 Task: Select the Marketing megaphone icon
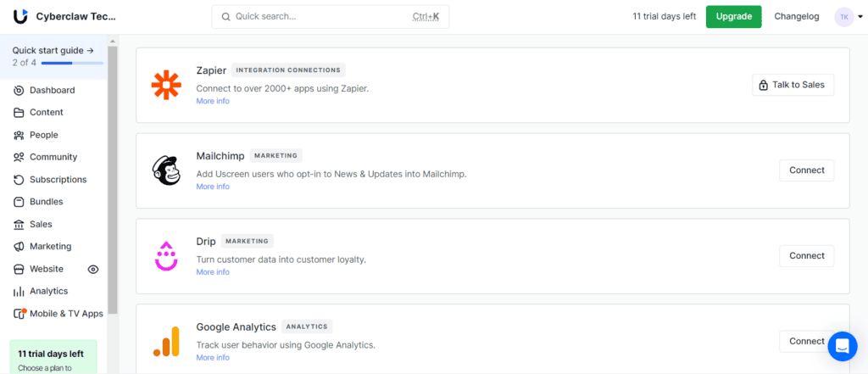point(19,247)
